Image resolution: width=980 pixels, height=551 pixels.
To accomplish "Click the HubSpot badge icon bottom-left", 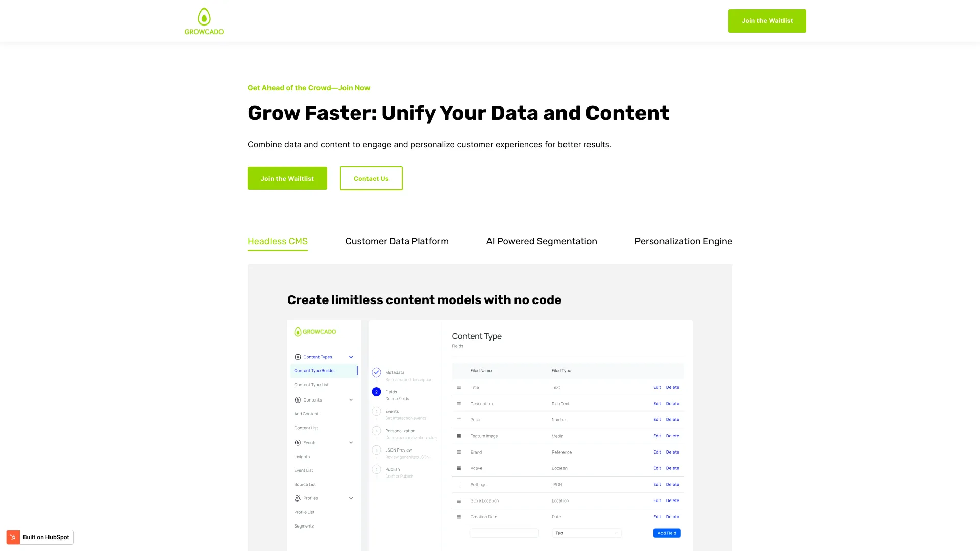I will (13, 537).
